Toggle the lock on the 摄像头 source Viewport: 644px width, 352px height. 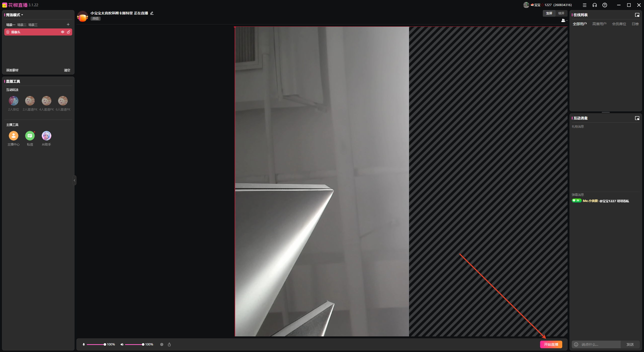click(x=68, y=32)
